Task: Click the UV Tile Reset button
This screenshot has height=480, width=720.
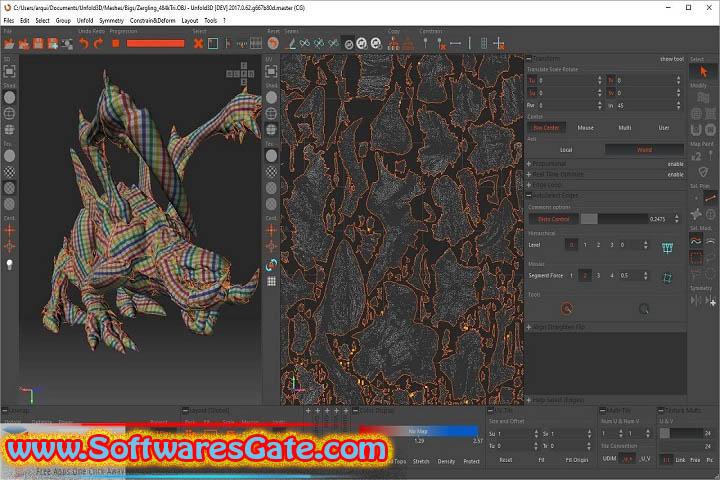Action: coord(506,460)
